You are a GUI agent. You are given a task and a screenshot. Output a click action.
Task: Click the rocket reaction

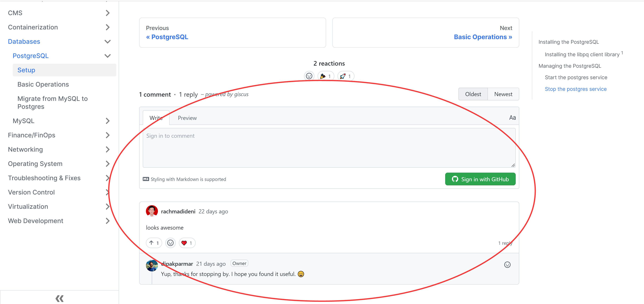(x=346, y=76)
